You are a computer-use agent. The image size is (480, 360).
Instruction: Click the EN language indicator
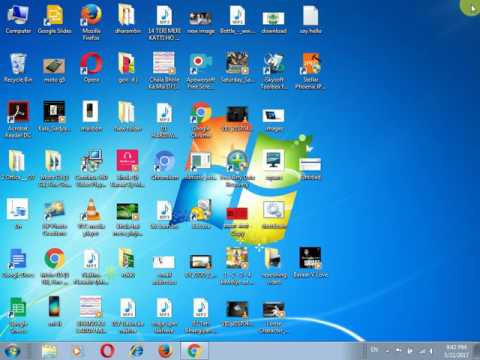click(374, 350)
